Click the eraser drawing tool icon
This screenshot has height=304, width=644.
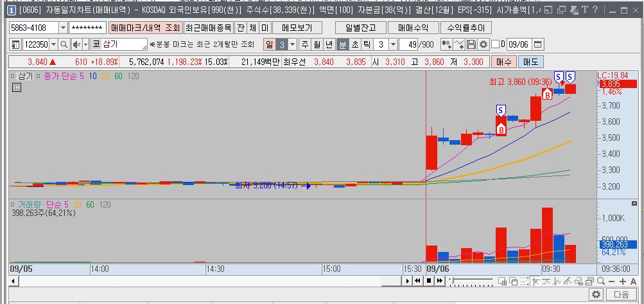[579, 281]
